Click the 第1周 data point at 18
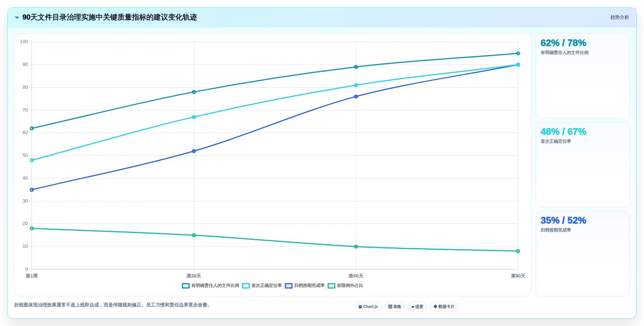 pos(32,229)
